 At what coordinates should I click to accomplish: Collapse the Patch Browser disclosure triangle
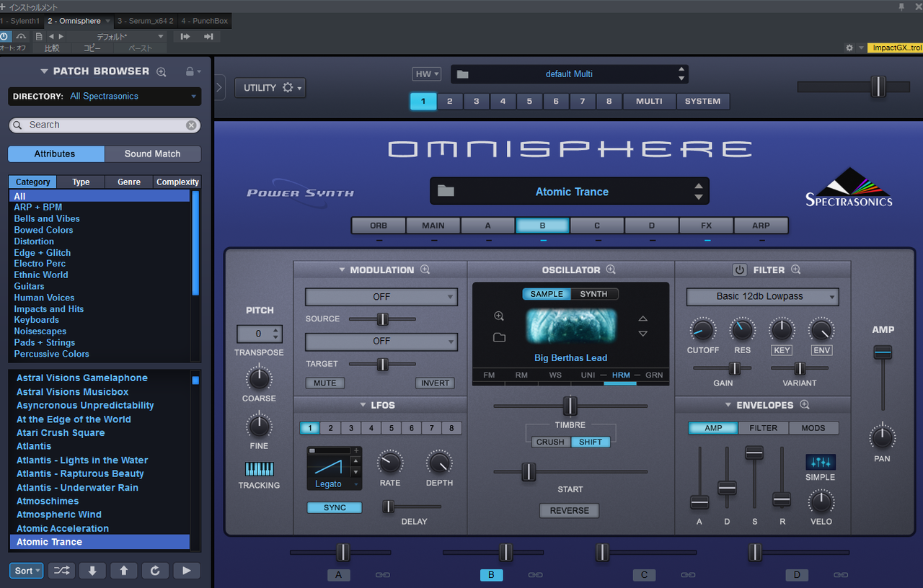tap(44, 71)
